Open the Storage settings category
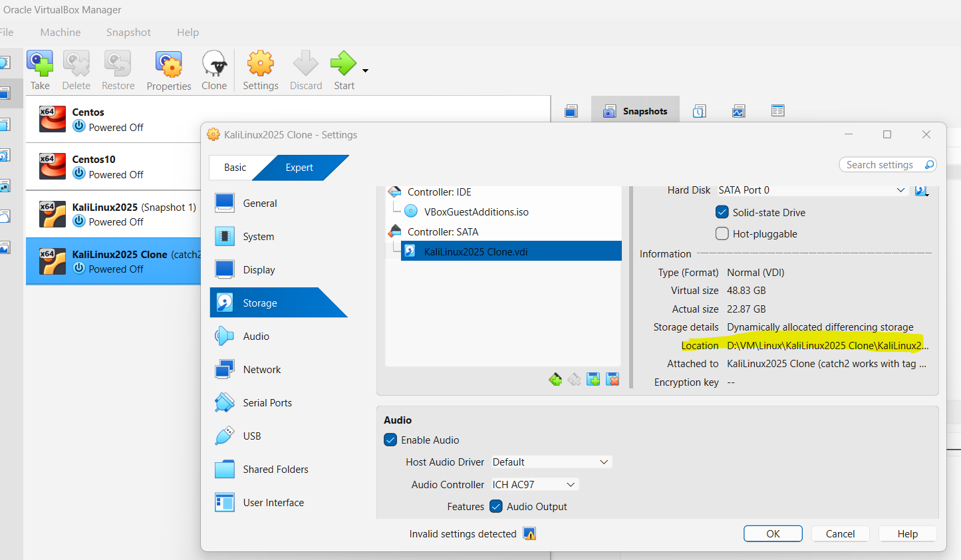961x560 pixels. click(x=260, y=303)
